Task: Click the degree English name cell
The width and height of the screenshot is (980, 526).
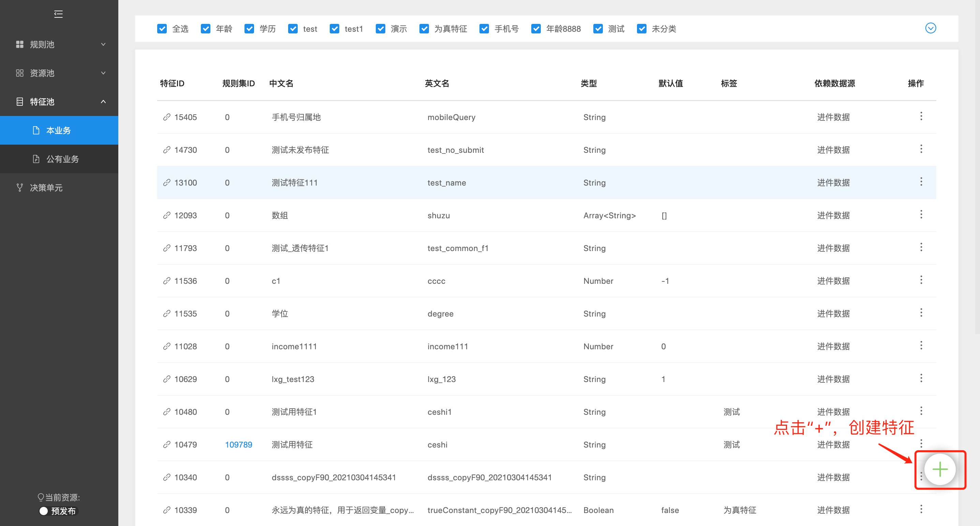Action: click(x=441, y=313)
